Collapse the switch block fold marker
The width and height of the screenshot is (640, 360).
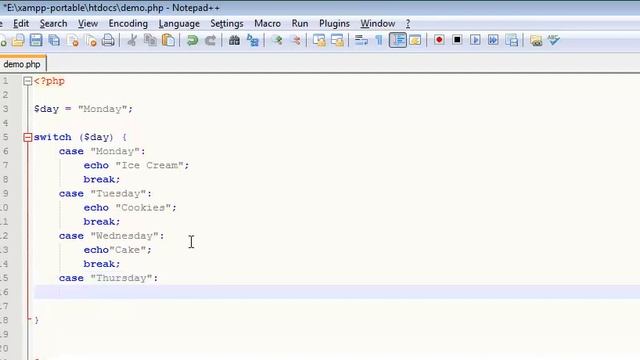point(27,137)
